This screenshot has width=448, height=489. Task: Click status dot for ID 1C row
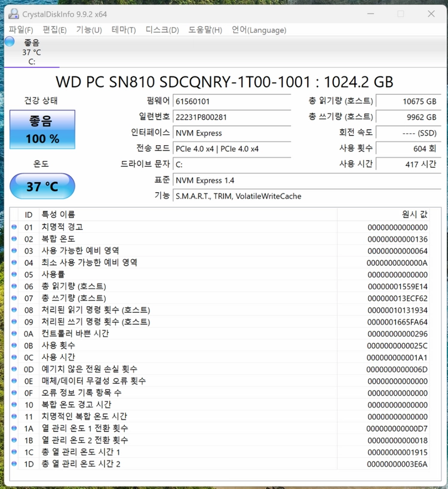[x=14, y=452]
